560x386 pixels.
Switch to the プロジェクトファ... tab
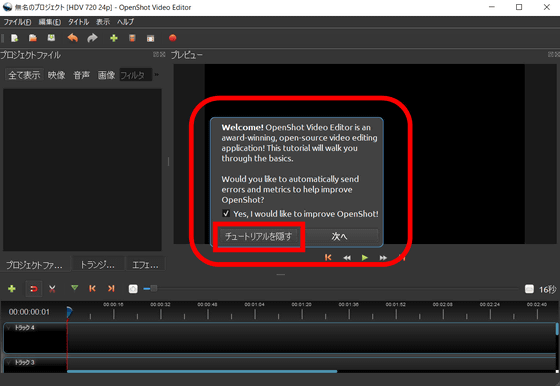[34, 265]
